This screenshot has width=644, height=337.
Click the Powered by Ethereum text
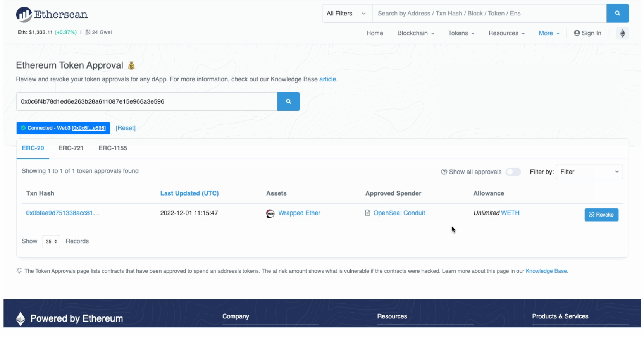(77, 318)
